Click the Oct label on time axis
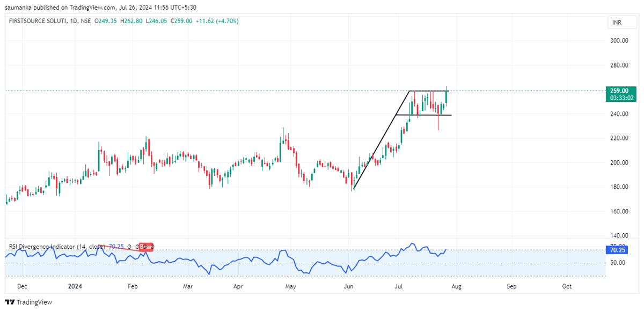This screenshot has height=311, width=644. (x=567, y=286)
